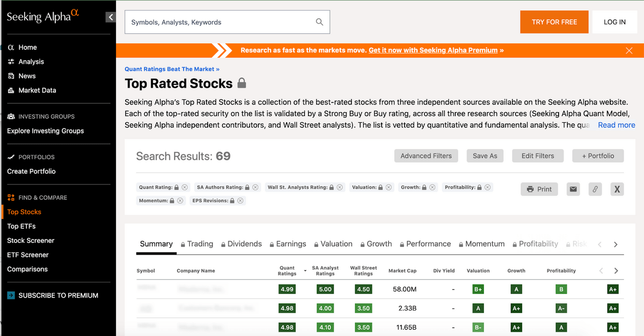Click the 4.99 quant rating badge

coord(287,289)
